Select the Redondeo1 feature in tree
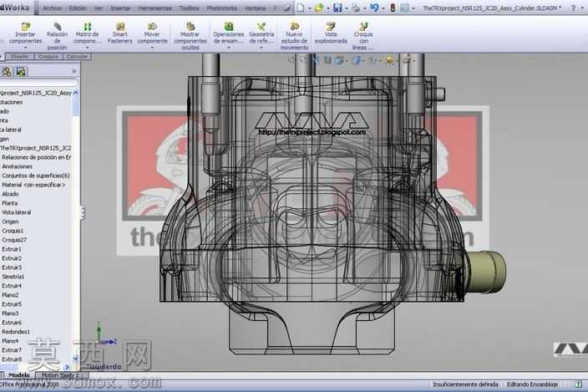The width and height of the screenshot is (588, 392). click(x=16, y=332)
